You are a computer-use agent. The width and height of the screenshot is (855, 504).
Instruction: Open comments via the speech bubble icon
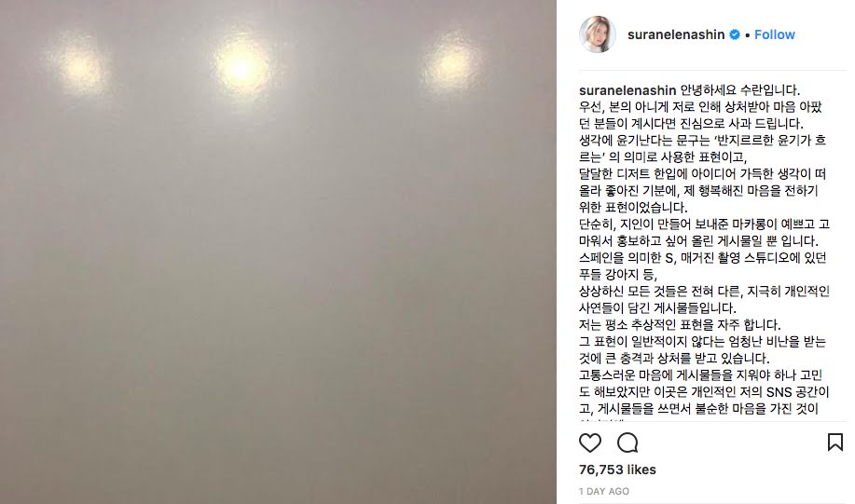pos(627,443)
